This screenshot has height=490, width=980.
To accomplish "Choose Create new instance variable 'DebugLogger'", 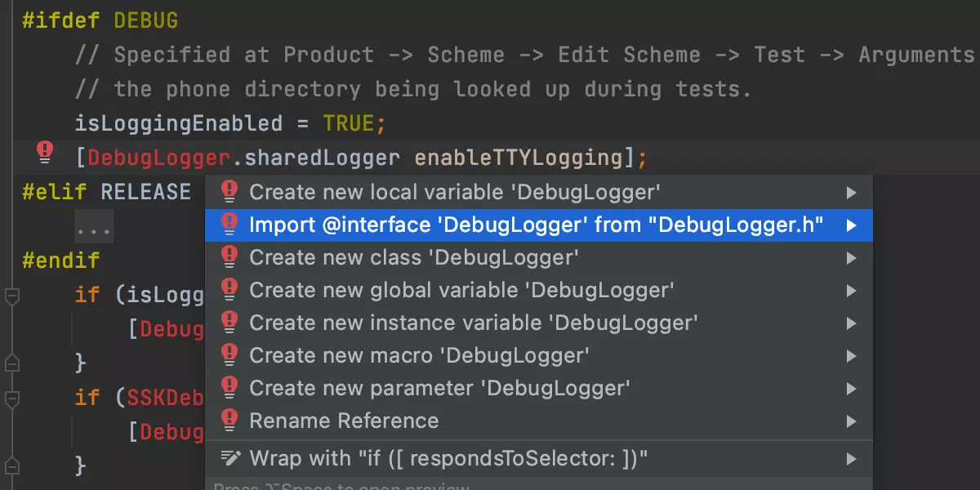I will pyautogui.click(x=473, y=323).
